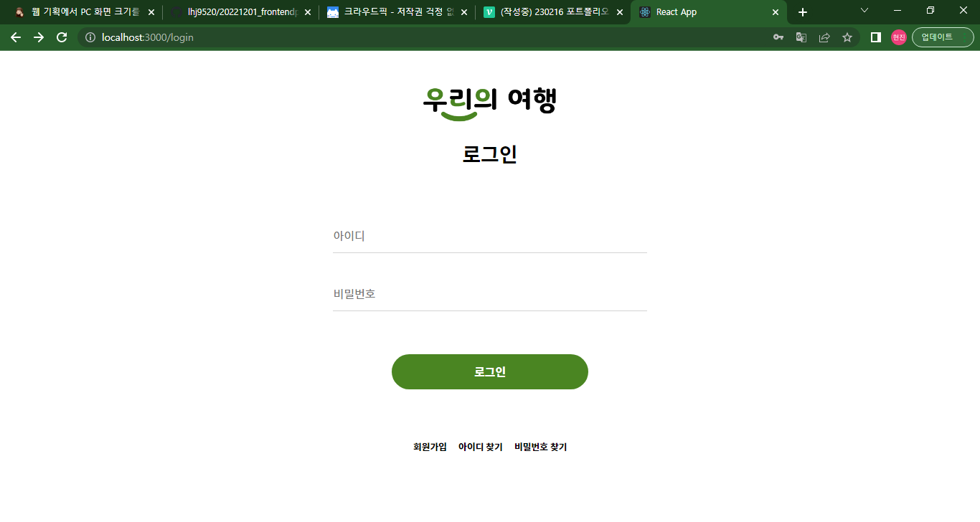The image size is (980, 522).
Task: Expand the tab search chevron
Action: 864,10
